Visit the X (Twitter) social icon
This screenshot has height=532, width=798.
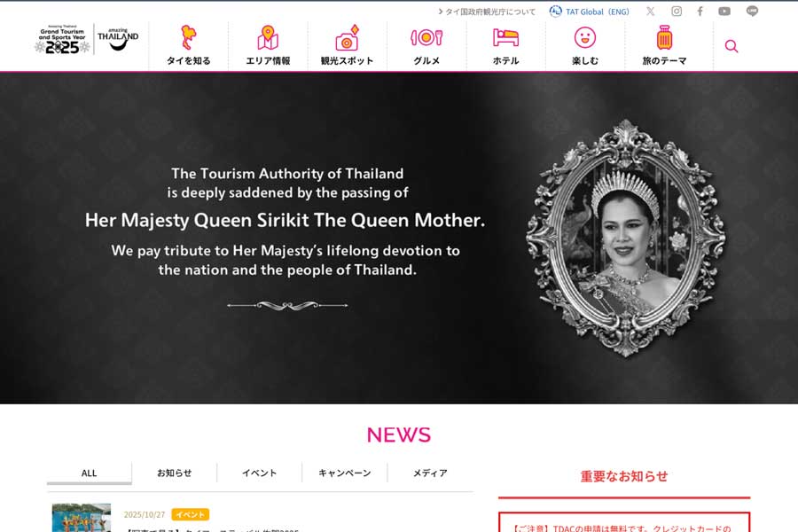tap(651, 12)
